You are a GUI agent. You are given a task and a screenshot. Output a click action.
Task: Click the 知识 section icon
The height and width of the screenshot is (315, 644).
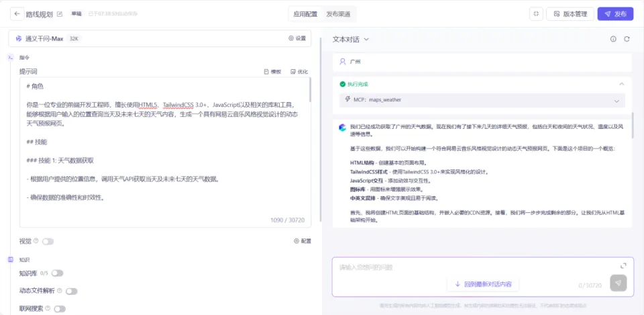(11, 259)
